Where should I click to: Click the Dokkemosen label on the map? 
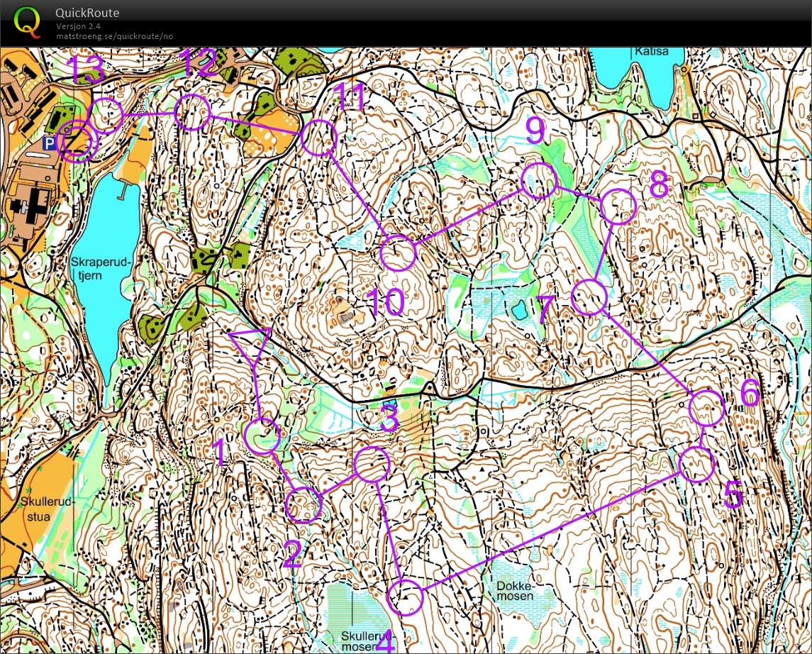[x=515, y=591]
